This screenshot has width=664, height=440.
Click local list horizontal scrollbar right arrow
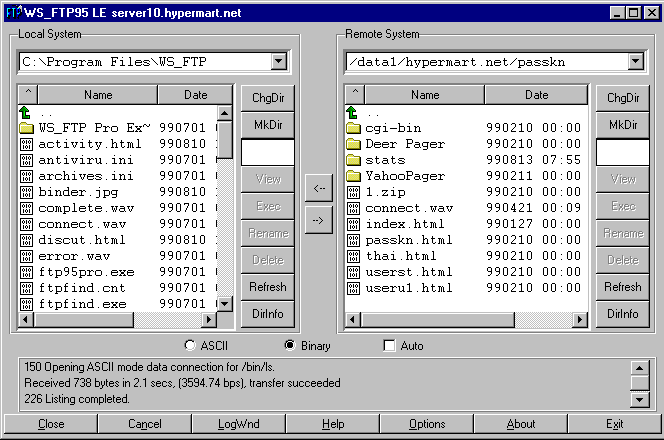pyautogui.click(x=208, y=320)
